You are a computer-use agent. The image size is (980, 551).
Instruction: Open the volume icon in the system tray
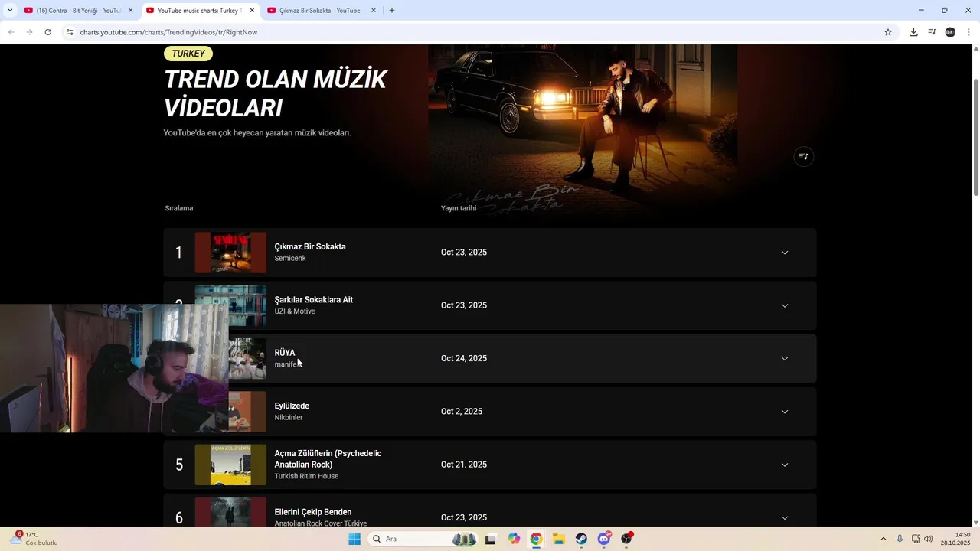(929, 539)
